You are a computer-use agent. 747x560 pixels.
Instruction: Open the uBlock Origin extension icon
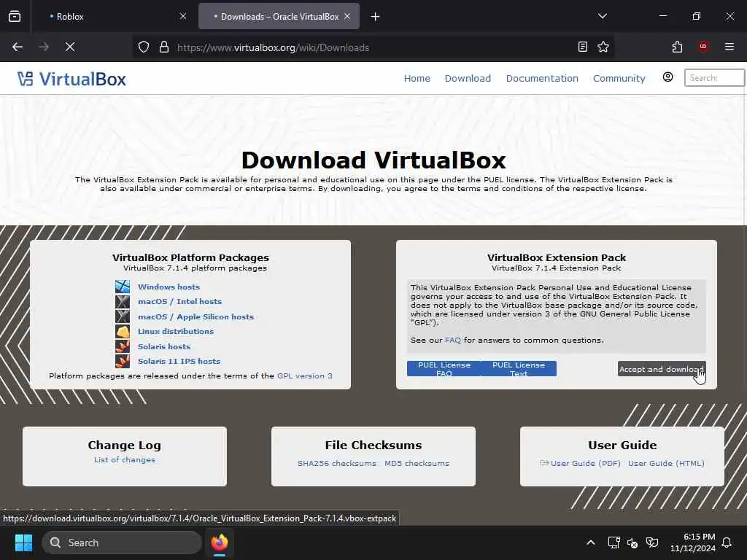coord(703,47)
